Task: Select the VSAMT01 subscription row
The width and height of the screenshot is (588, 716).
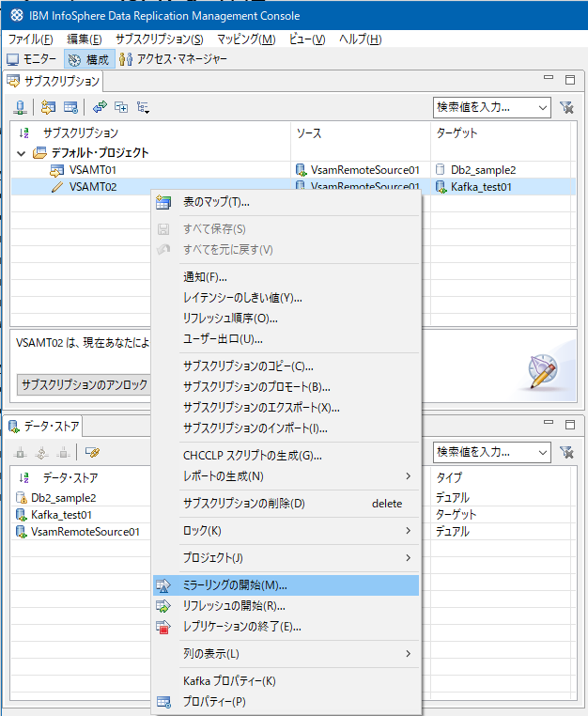Action: click(x=293, y=170)
